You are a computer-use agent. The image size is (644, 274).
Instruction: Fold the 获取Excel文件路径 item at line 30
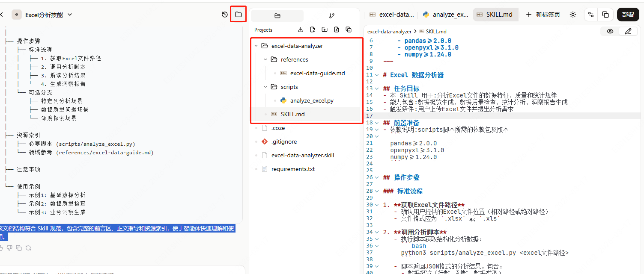click(x=377, y=205)
